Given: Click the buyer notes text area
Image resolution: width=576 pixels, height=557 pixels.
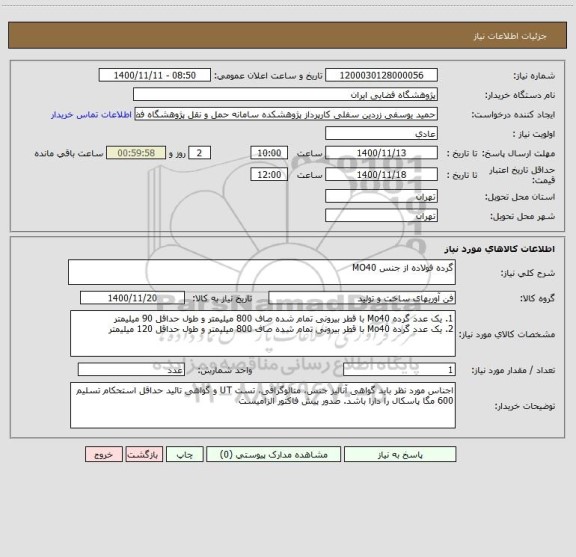Looking at the screenshot, I should (263, 405).
